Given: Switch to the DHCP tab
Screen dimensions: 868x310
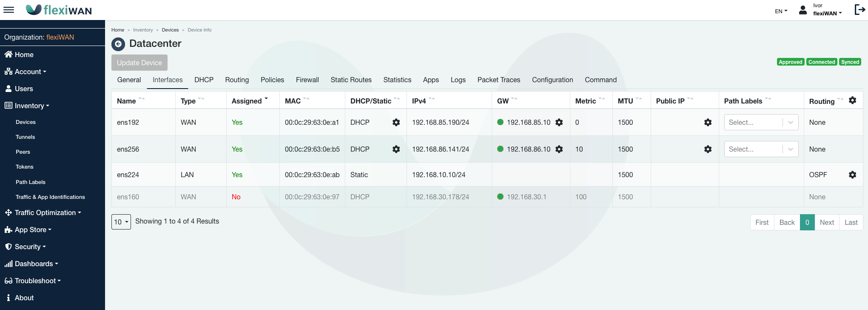Looking at the screenshot, I should click(204, 80).
